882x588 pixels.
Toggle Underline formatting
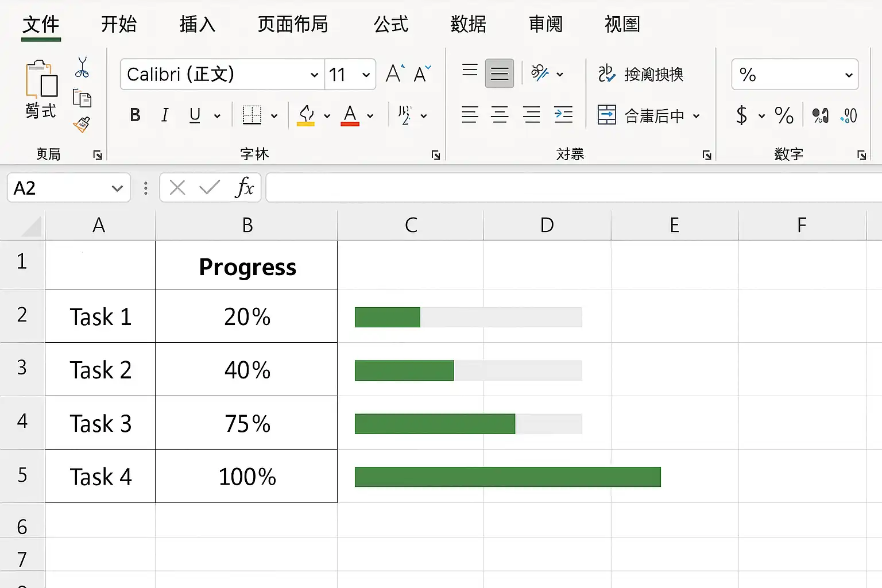coord(195,115)
